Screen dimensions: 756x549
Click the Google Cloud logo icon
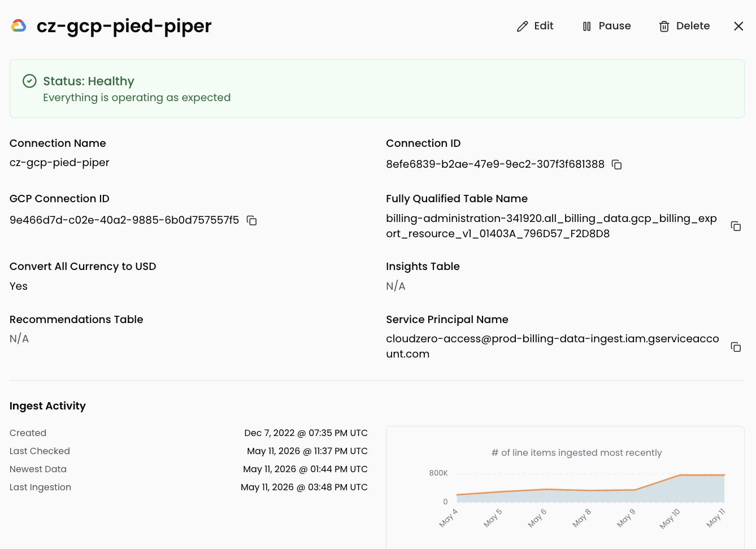click(x=19, y=26)
